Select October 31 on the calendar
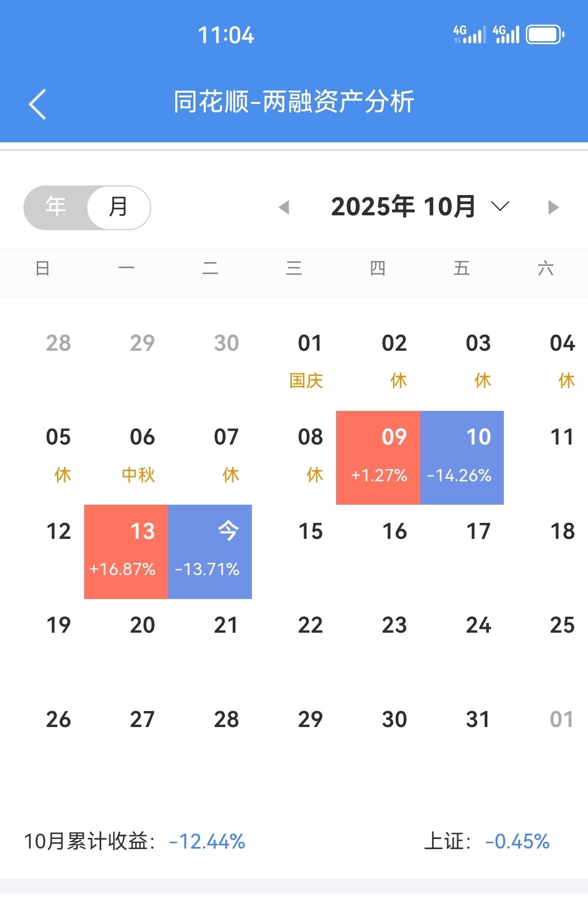This screenshot has height=904, width=588. tap(478, 720)
